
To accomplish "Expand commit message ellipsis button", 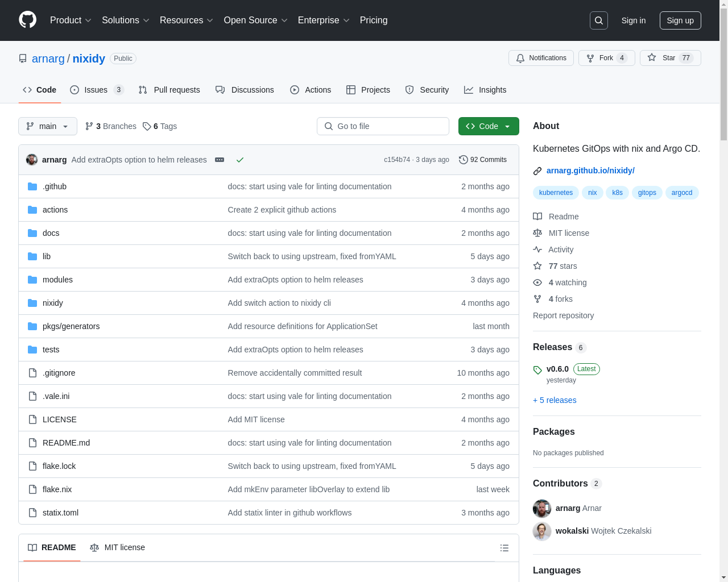I will (220, 160).
